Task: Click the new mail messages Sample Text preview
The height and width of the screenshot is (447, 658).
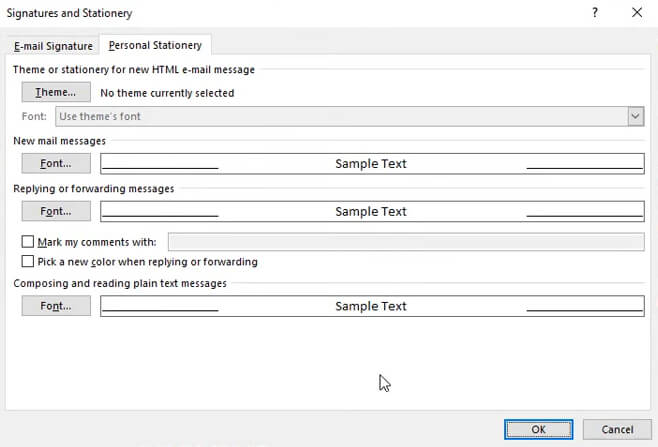Action: (371, 163)
